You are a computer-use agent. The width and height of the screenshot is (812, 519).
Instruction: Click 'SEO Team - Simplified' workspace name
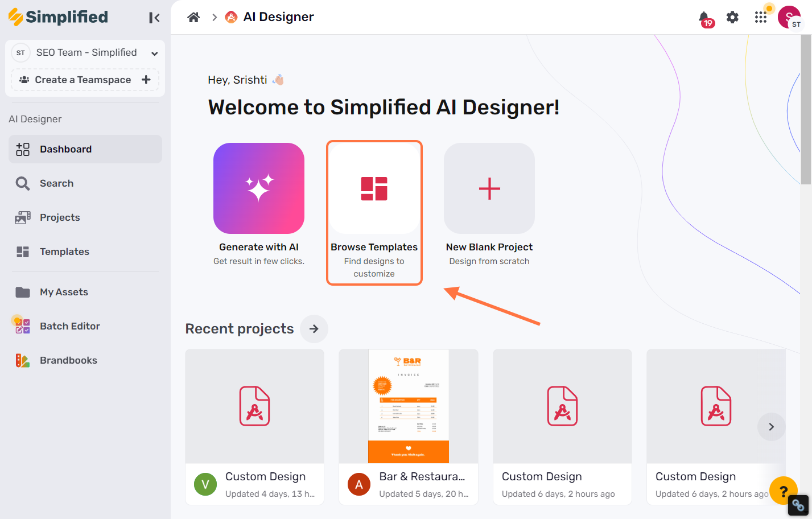coord(86,52)
